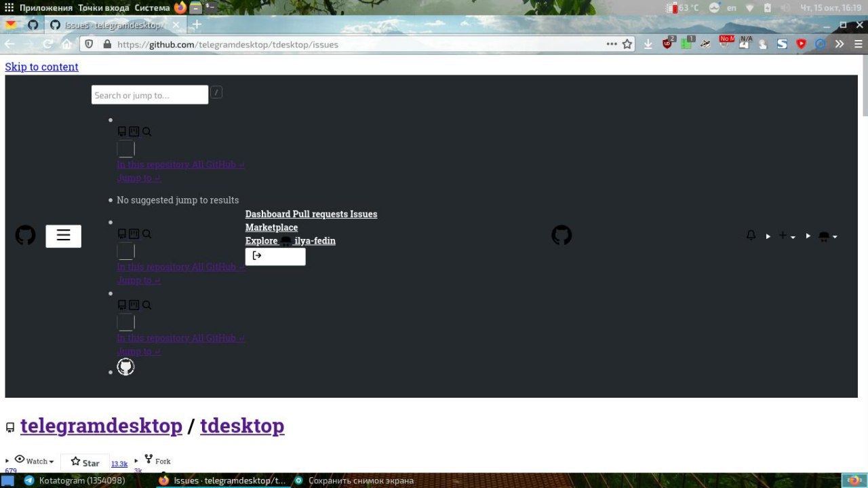Open tracking protection shield in address bar
The image size is (868, 488).
tap(90, 44)
